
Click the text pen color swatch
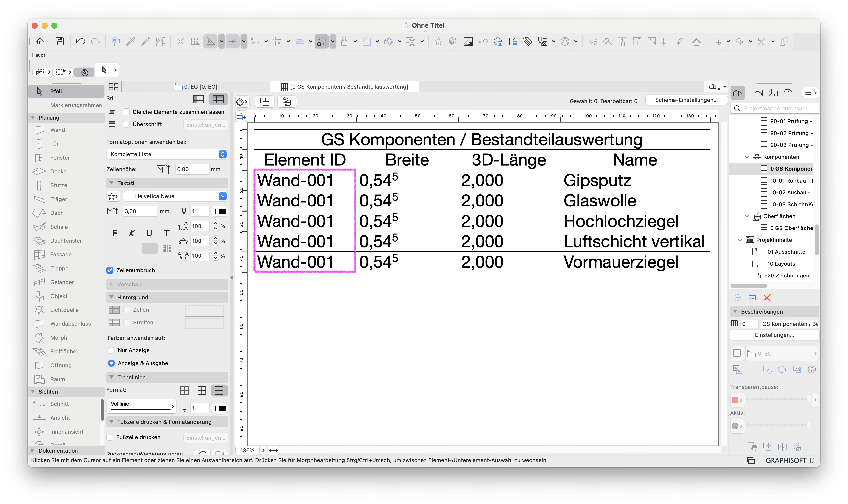point(220,211)
